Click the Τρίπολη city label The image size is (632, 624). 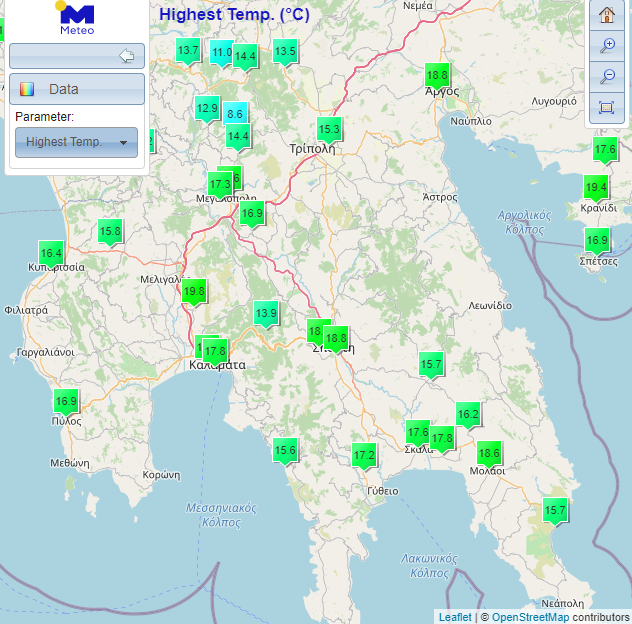coord(312,149)
